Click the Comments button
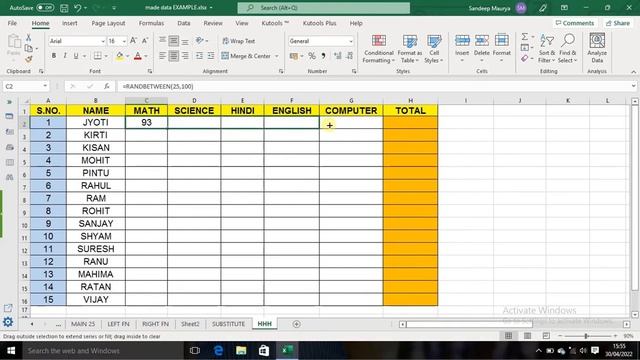Image resolution: width=640 pixels, height=360 pixels. coord(575,23)
